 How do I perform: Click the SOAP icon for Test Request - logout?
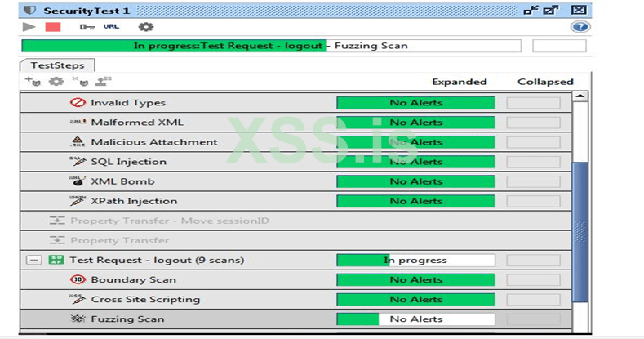pyautogui.click(x=56, y=260)
